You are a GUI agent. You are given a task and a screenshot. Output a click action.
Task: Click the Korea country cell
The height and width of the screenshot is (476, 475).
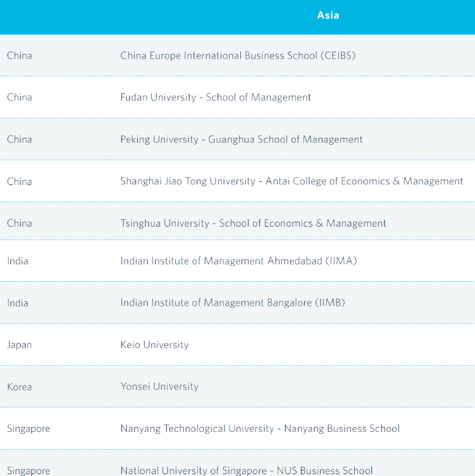coord(20,387)
